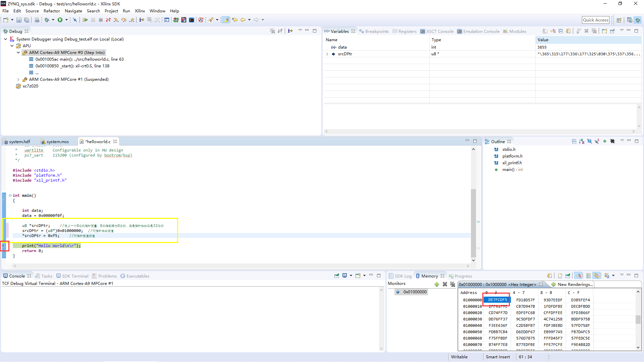Screen dimensions: 644x362
Task: Add a new memory monitor with plus icon
Action: 437,284
